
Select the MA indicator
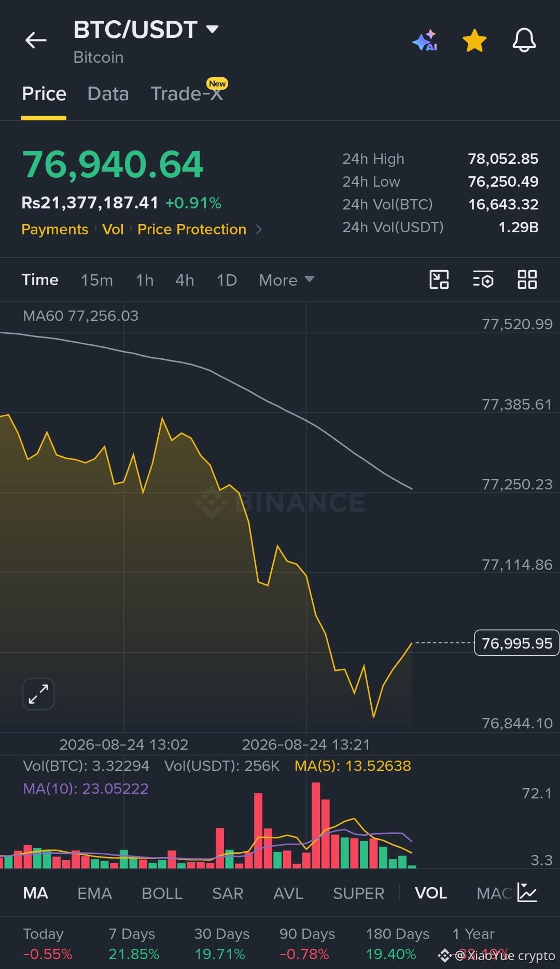pos(36,893)
